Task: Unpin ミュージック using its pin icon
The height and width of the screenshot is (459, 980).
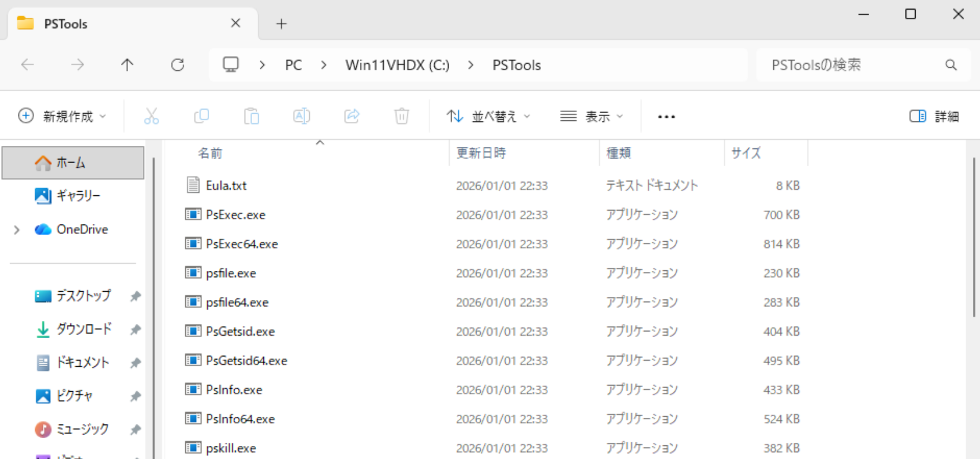Action: tap(136, 429)
